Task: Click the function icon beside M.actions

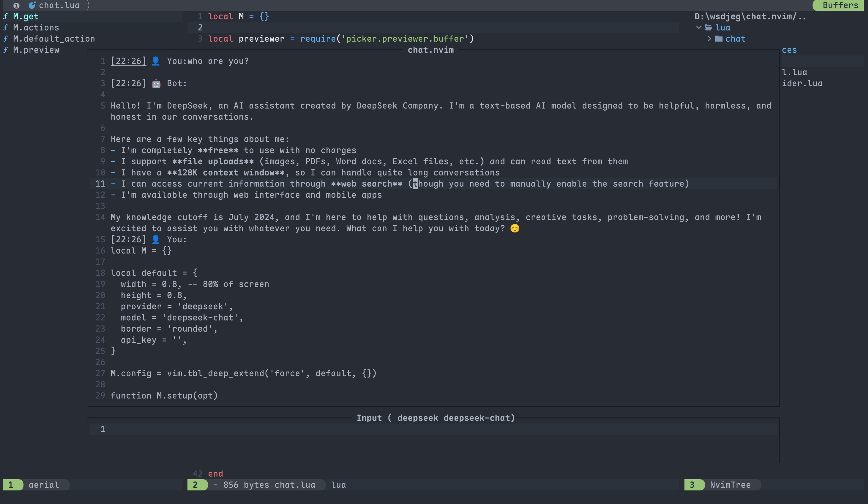Action: click(5, 27)
